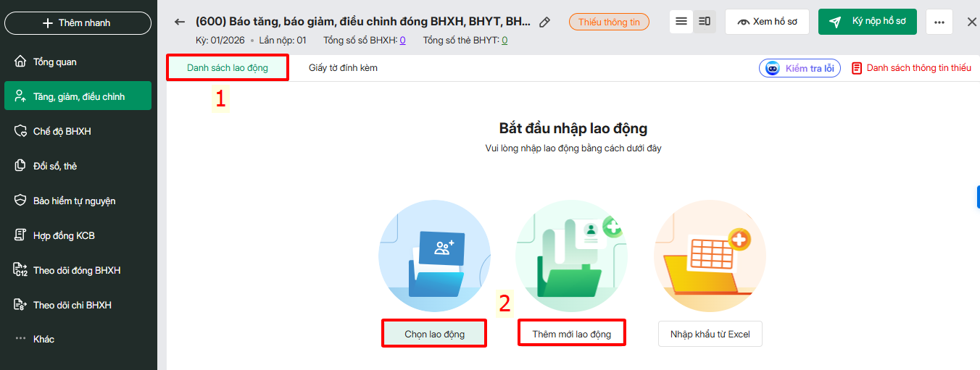Click the Nhập khẩu từ Excel illustration

[710, 256]
